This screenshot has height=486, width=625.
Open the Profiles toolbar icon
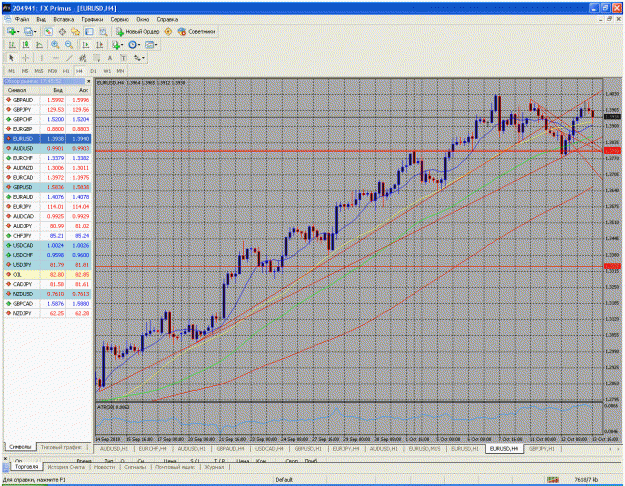coord(28,31)
